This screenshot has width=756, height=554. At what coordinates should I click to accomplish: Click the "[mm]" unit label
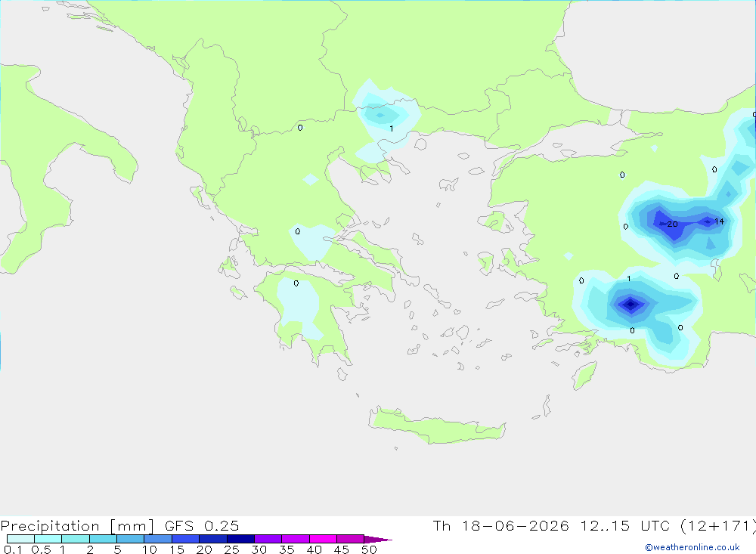(x=132, y=525)
